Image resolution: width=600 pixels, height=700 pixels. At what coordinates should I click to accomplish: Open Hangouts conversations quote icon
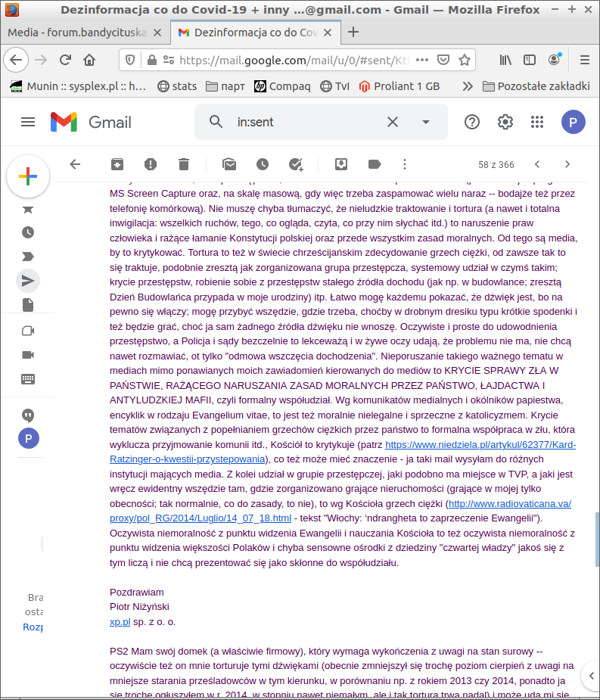pos(28,415)
